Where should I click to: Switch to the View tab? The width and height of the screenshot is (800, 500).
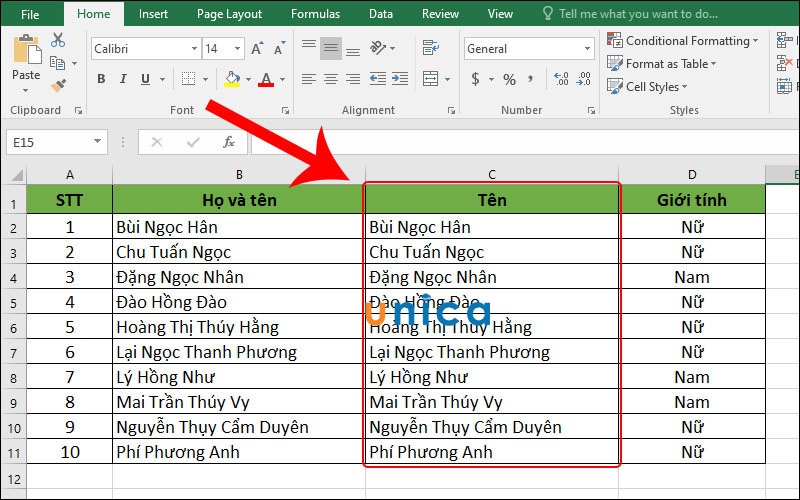[x=500, y=14]
